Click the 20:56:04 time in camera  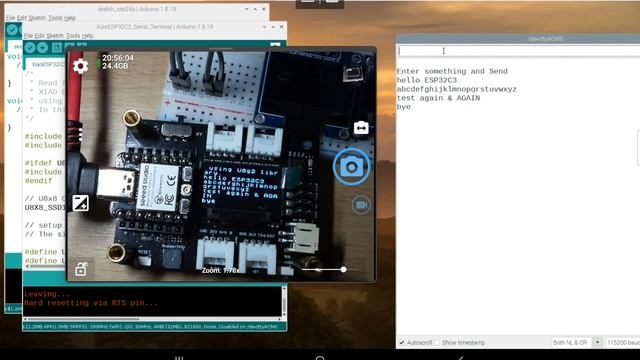[x=118, y=58]
